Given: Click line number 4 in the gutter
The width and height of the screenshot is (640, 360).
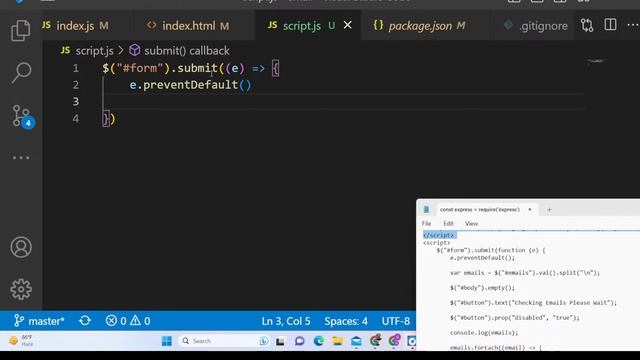Looking at the screenshot, I should pyautogui.click(x=76, y=119).
